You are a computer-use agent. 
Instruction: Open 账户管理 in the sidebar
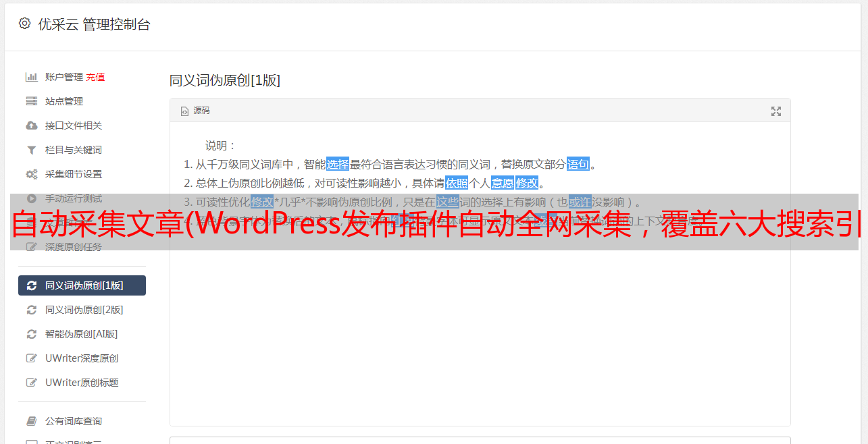coord(64,77)
